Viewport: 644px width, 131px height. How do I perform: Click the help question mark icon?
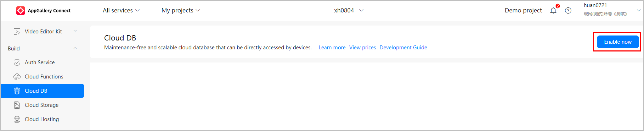[568, 11]
